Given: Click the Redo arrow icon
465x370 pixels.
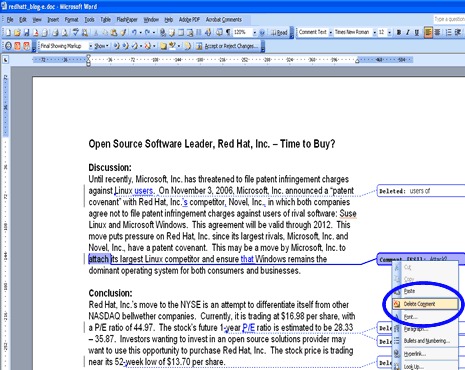Looking at the screenshot, I should [147, 32].
